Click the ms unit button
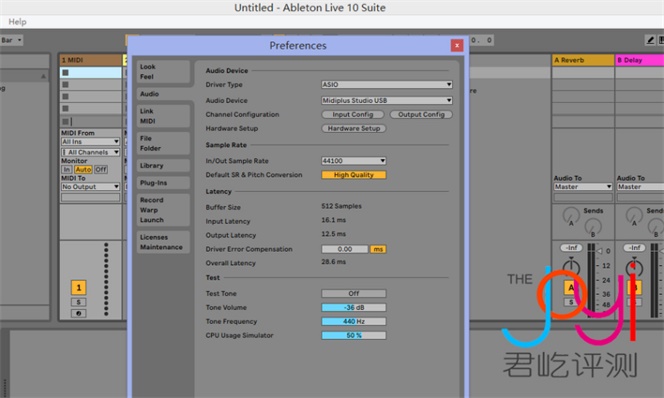664x398 pixels. (378, 249)
